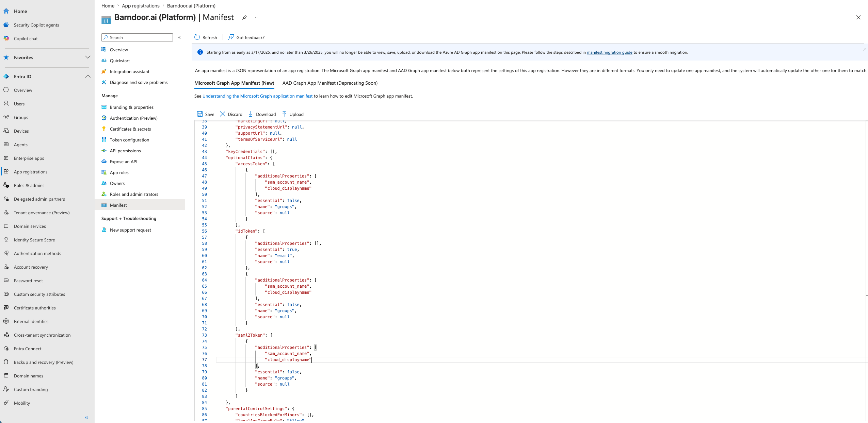The image size is (868, 423).
Task: Collapse the resource menu with double chevron
Action: pos(179,37)
